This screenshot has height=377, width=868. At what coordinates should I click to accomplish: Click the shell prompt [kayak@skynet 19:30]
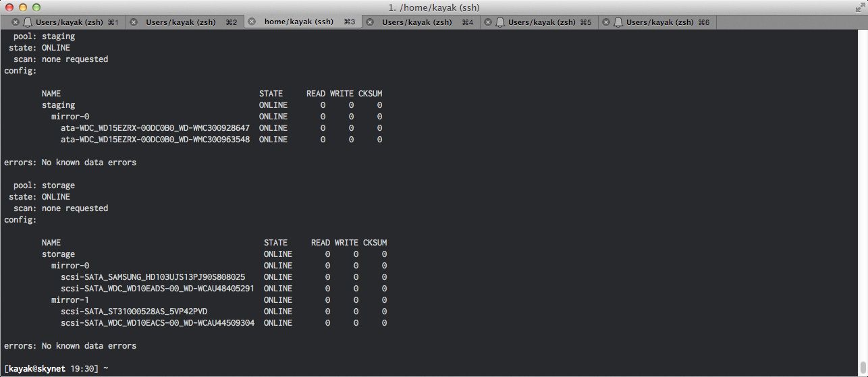51,369
